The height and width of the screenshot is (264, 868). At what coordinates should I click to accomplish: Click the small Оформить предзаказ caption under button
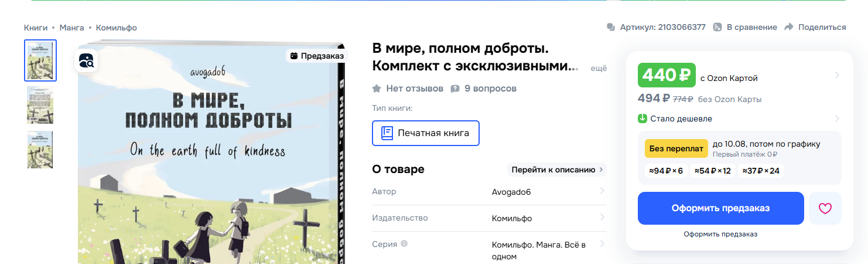720,234
